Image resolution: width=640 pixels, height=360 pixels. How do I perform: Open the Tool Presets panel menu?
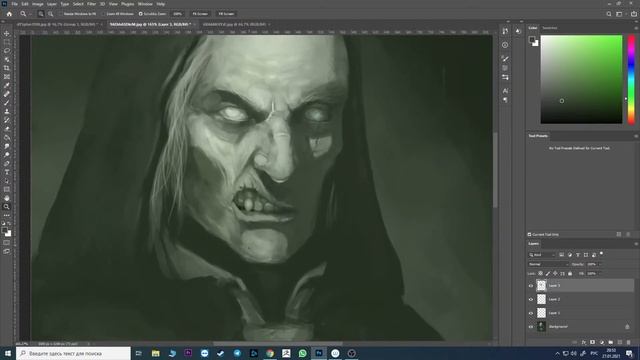tap(636, 136)
